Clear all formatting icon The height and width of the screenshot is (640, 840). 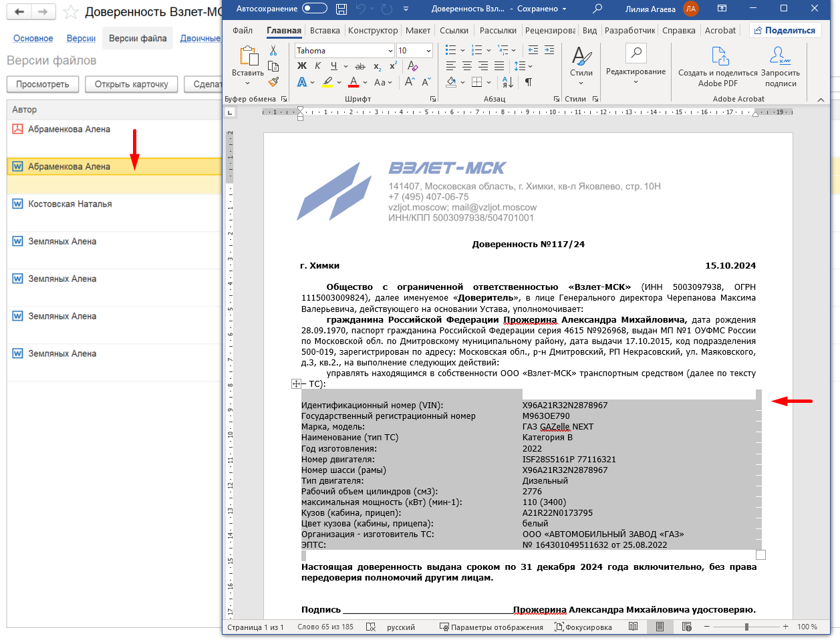[412, 66]
